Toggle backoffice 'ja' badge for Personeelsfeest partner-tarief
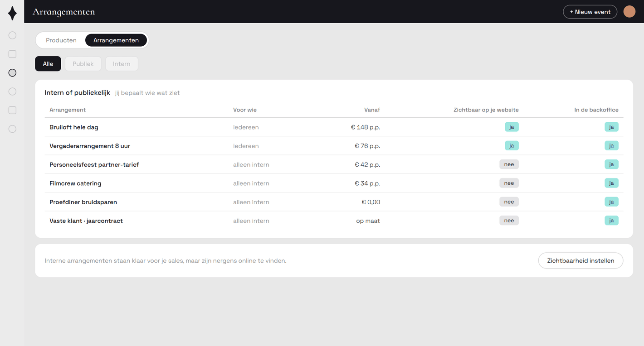644x346 pixels. pos(611,164)
